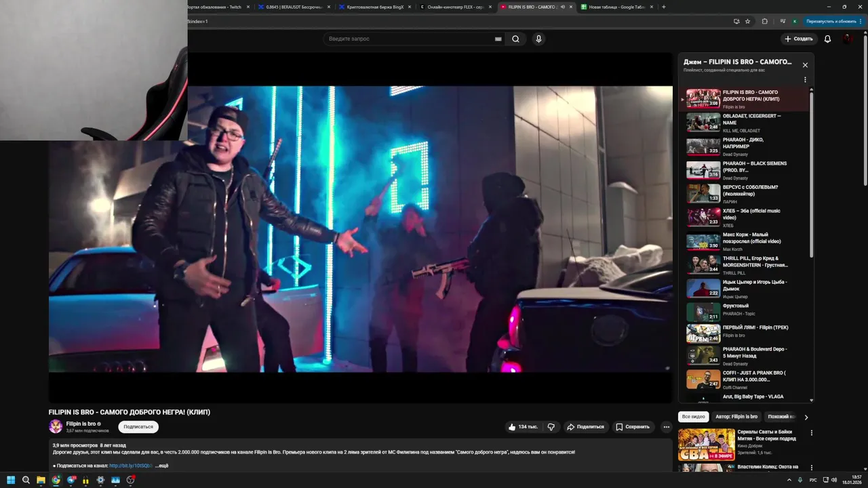This screenshot has width=868, height=488.
Task: Click Перезапустить и обновить button
Action: [831, 21]
